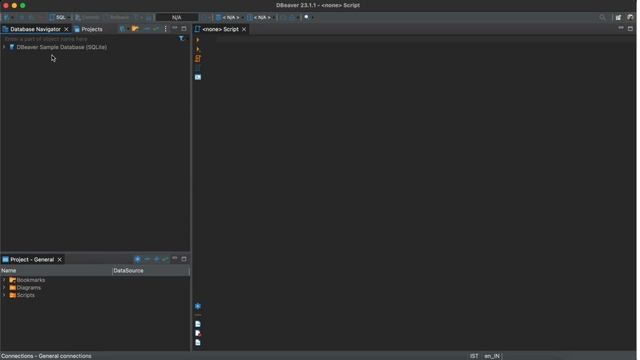This screenshot has width=640, height=360.
Task: Maximize the Database Navigator panel
Action: tap(185, 29)
